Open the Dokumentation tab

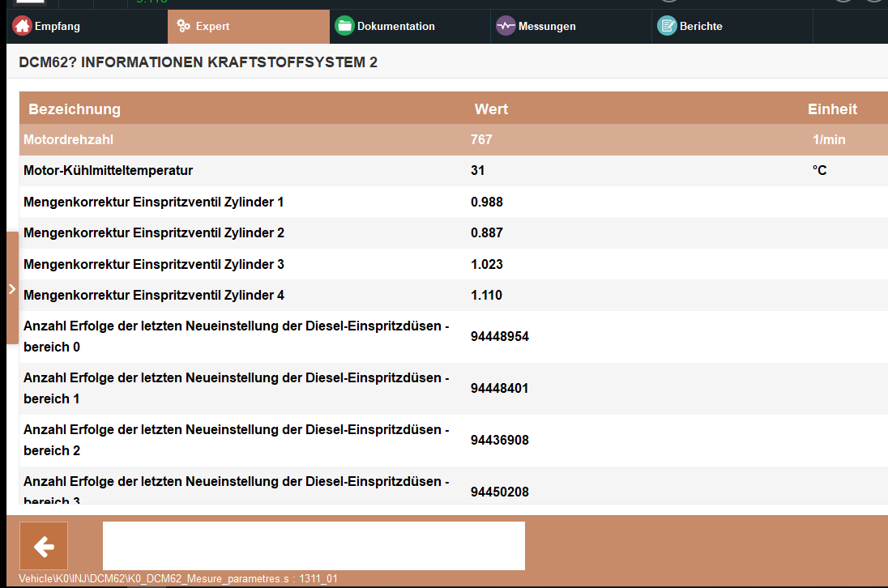410,26
